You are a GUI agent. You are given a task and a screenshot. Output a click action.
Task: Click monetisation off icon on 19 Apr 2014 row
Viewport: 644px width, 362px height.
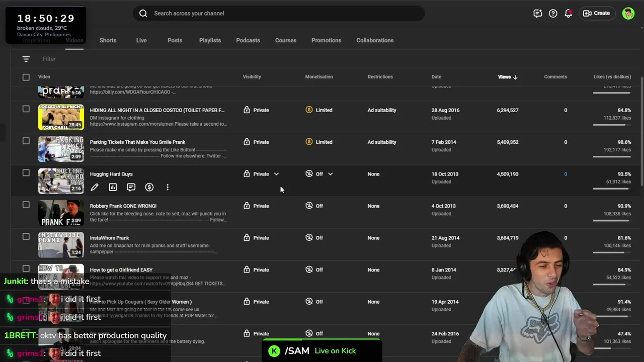tap(309, 301)
